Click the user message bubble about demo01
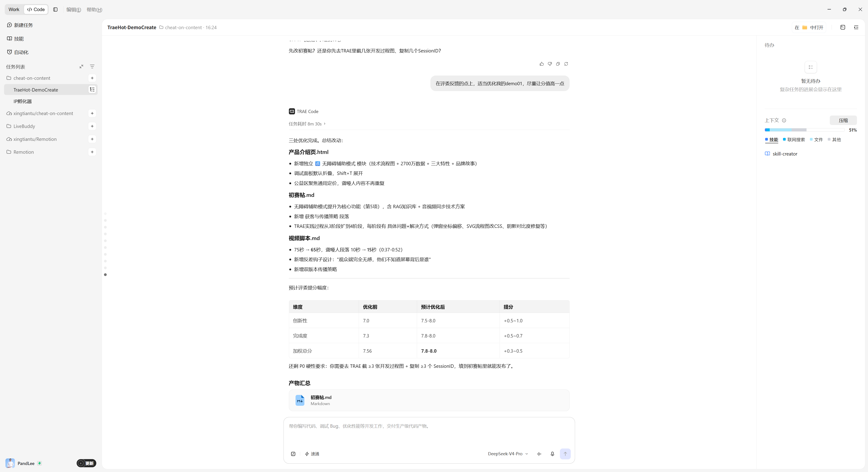The width and height of the screenshot is (868, 472). [500, 84]
